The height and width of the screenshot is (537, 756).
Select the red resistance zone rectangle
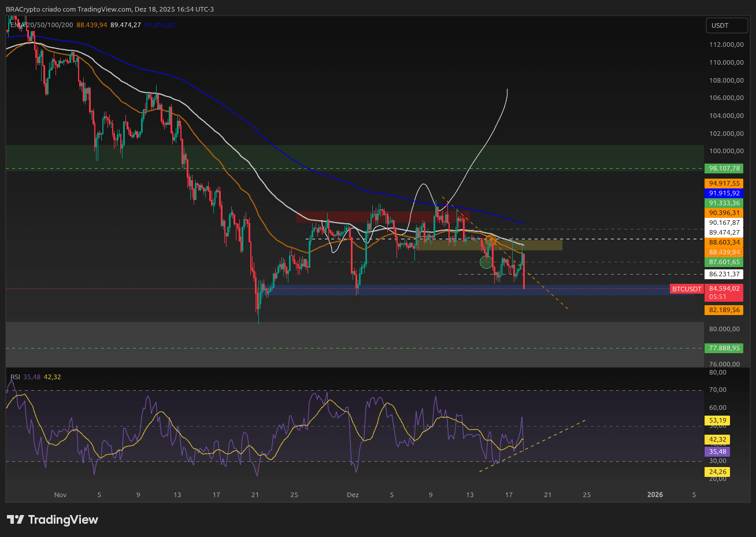383,217
